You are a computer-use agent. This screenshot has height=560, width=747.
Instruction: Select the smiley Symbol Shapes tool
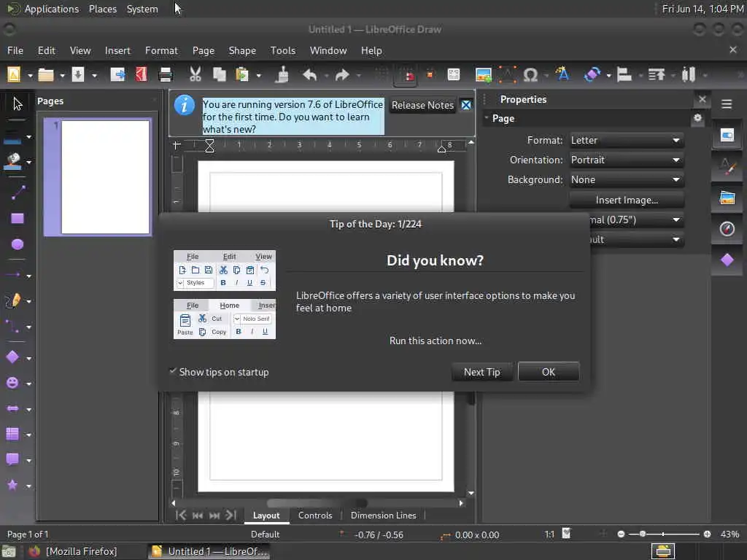tap(12, 383)
